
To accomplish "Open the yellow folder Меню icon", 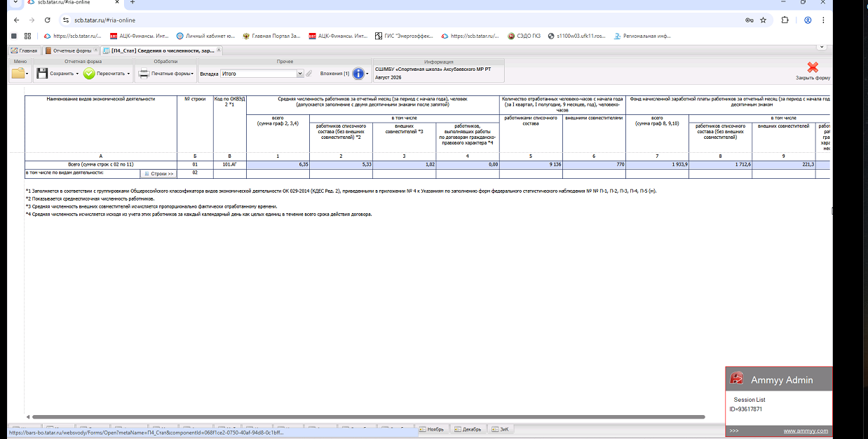I will pyautogui.click(x=18, y=73).
